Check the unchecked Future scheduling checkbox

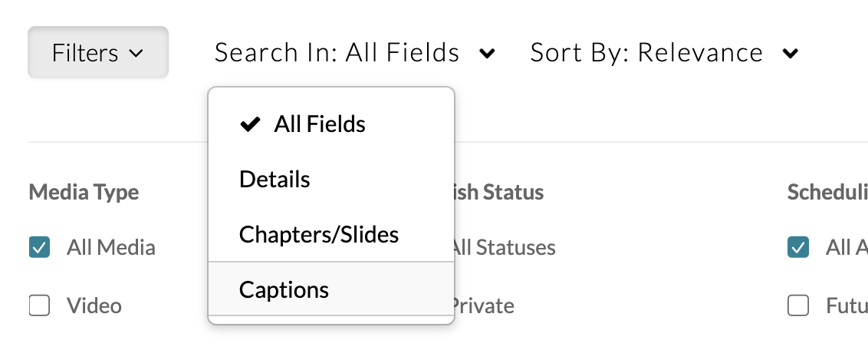click(798, 306)
